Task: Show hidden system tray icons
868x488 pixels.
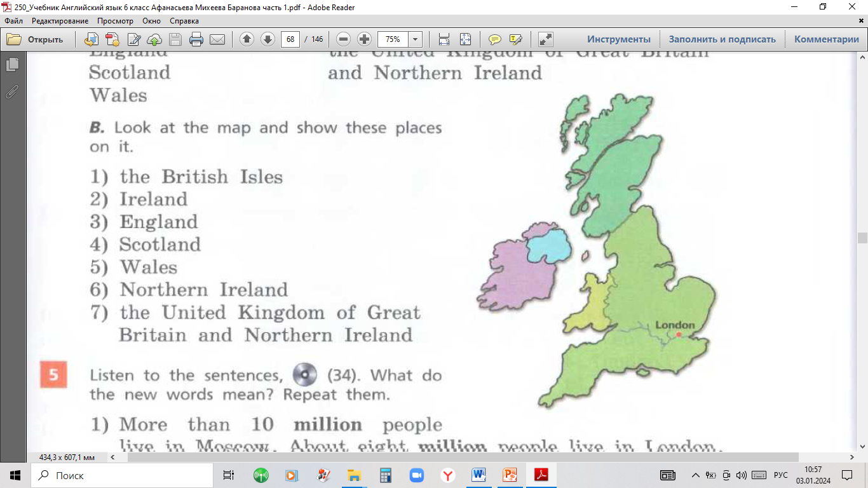Action: 695,475
